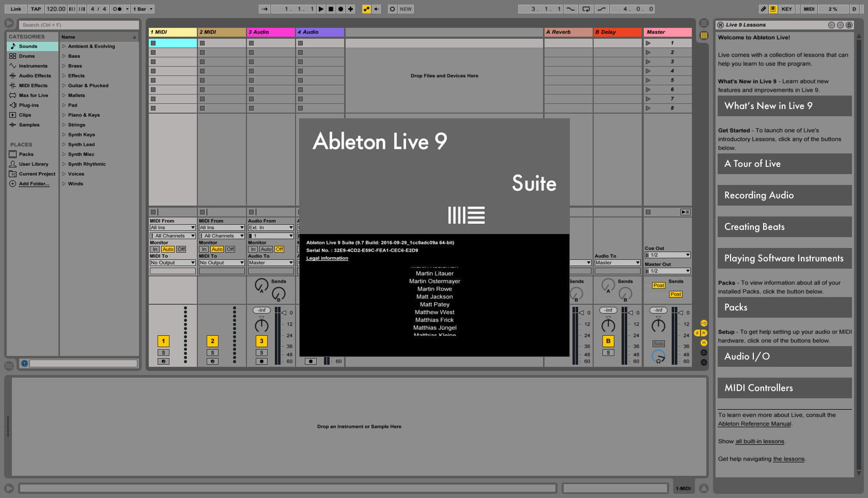The height and width of the screenshot is (498, 868).
Task: Click the Add Folder... link
Action: [x=34, y=183]
